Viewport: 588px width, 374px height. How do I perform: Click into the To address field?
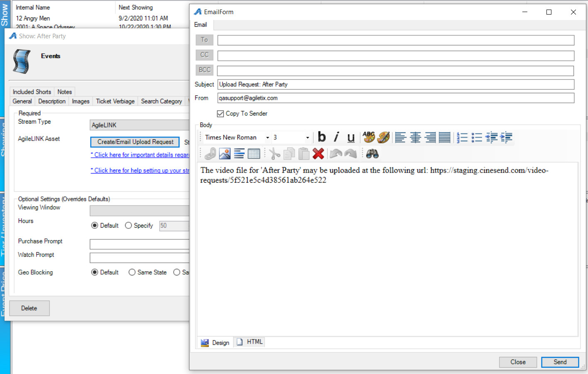pos(396,40)
